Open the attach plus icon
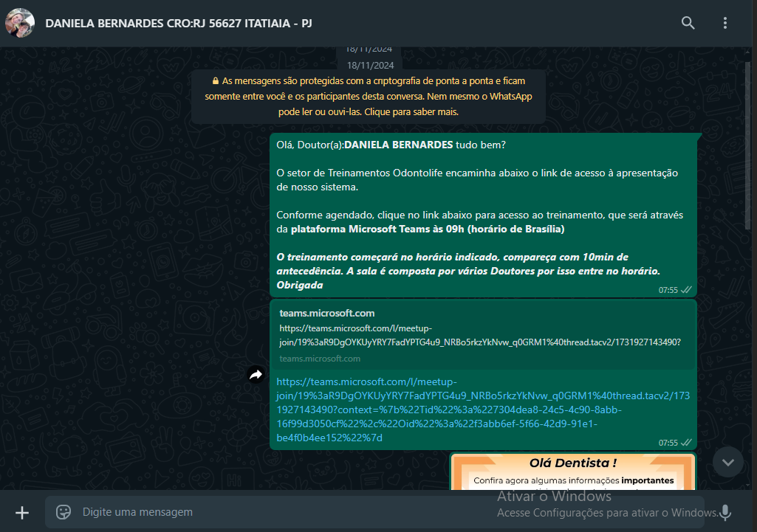This screenshot has height=532, width=757. pos(22,513)
